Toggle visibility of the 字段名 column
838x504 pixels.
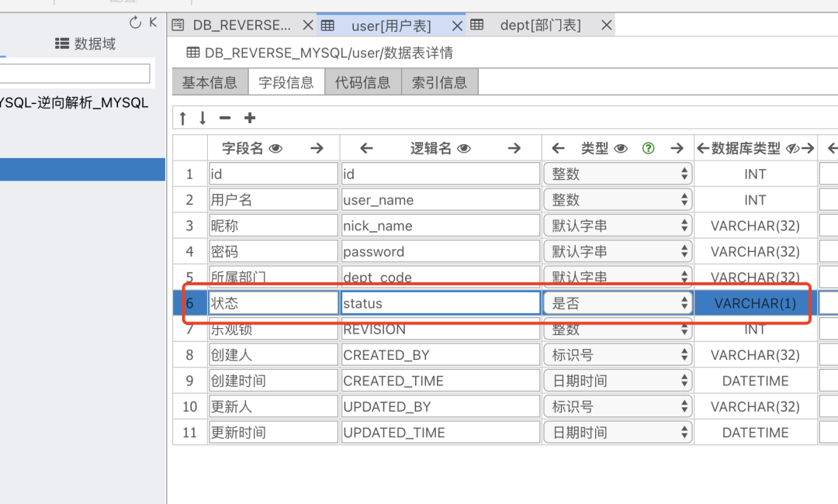coord(276,148)
